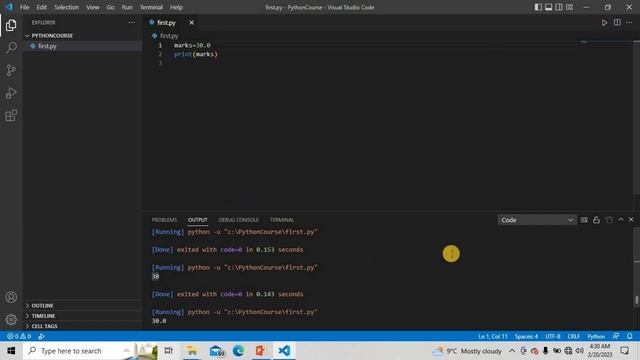640x360 pixels.
Task: Open errors and warnings status indicator
Action: pos(19,336)
